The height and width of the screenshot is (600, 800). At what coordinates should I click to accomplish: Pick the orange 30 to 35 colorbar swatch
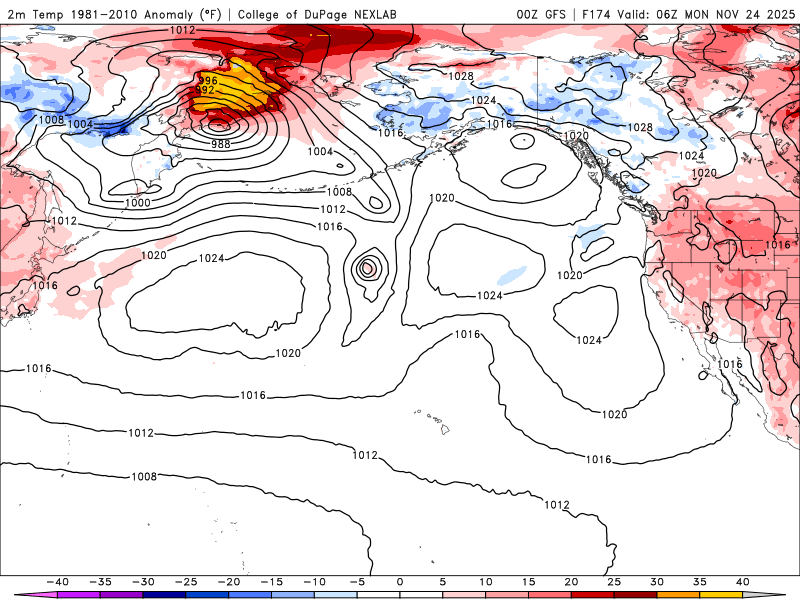point(679,596)
